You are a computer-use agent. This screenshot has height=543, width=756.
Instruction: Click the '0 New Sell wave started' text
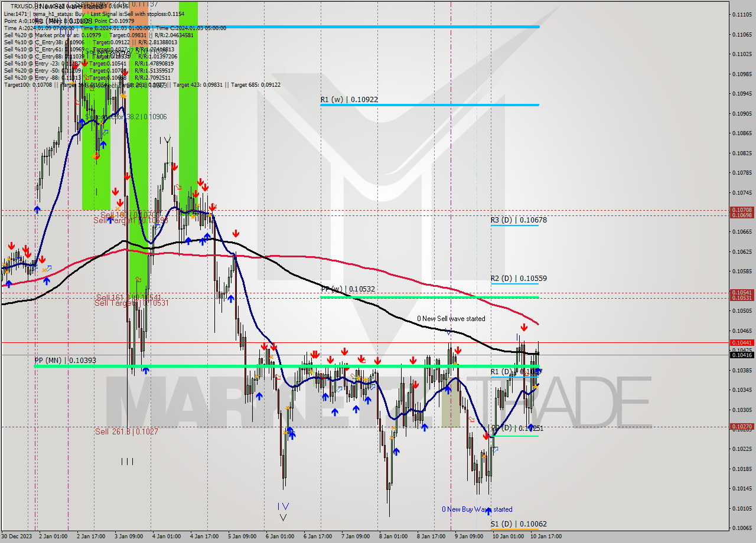click(x=451, y=319)
